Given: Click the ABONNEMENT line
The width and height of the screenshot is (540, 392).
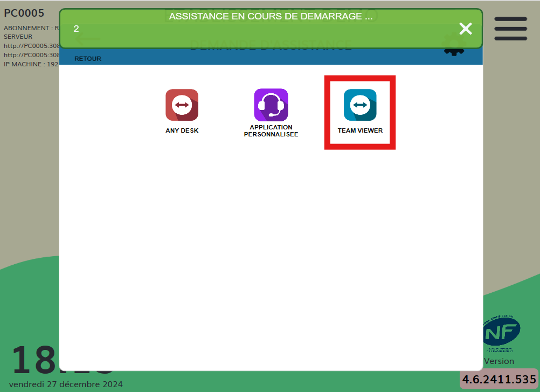Looking at the screenshot, I should point(31,28).
